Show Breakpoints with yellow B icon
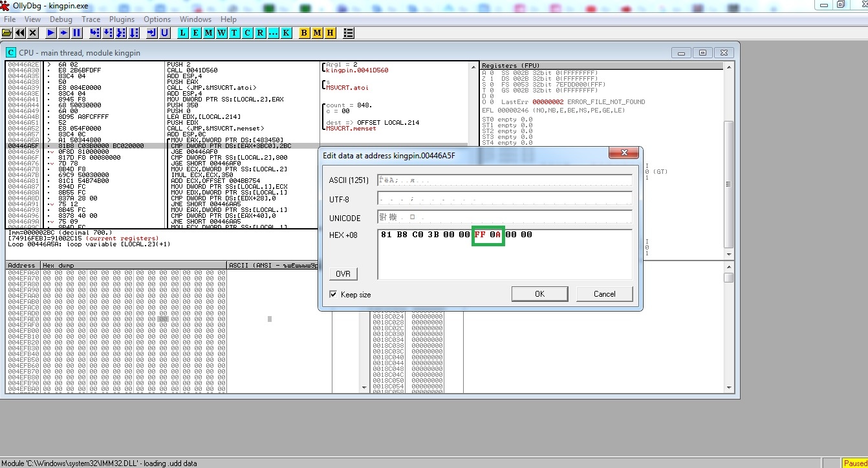Viewport: 868px width, 468px height. click(x=304, y=33)
